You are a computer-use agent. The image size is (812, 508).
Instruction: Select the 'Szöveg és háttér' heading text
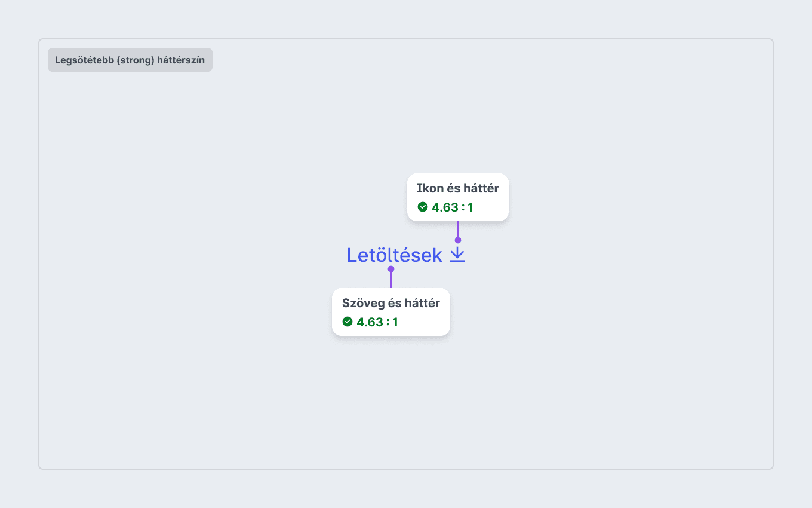point(391,303)
